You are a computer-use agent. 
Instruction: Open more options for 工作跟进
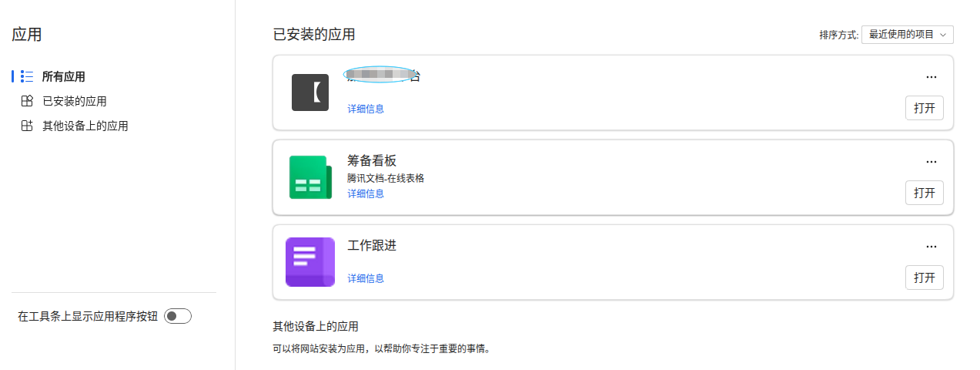pyautogui.click(x=931, y=247)
